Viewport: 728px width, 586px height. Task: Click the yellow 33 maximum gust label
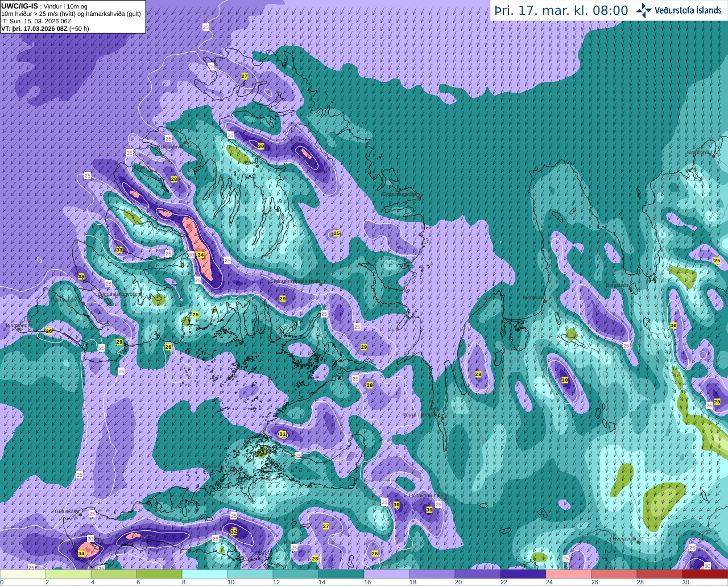click(x=119, y=250)
